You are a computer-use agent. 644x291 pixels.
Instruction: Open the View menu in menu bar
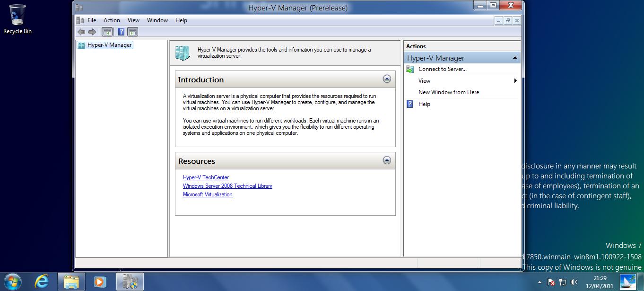[x=134, y=20]
